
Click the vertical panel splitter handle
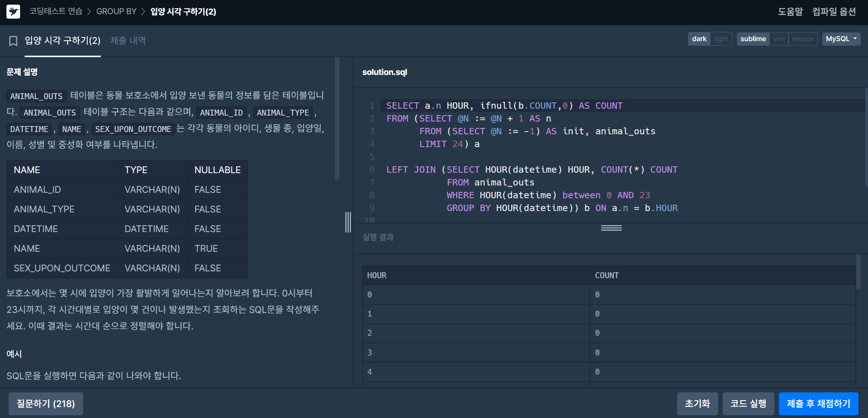coord(348,222)
